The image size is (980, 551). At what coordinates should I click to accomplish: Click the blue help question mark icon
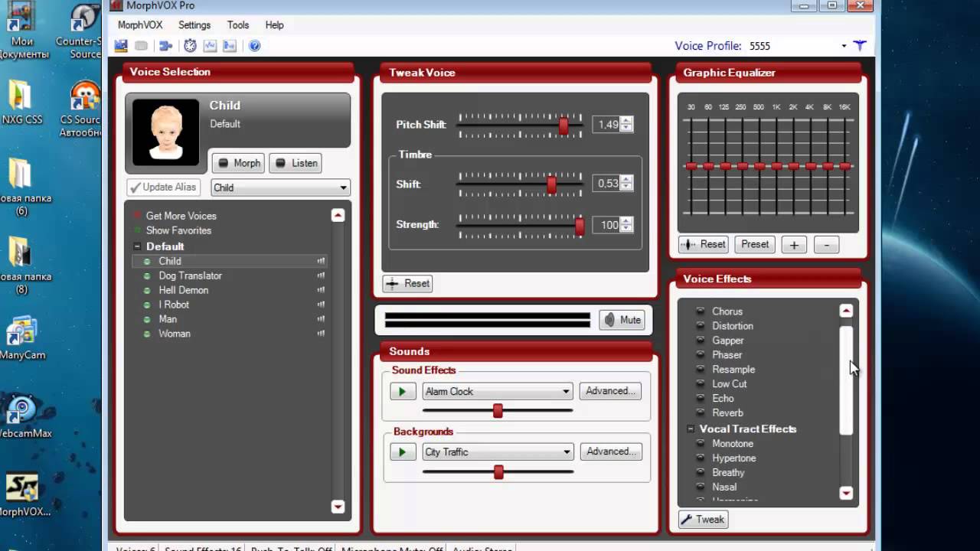tap(255, 46)
